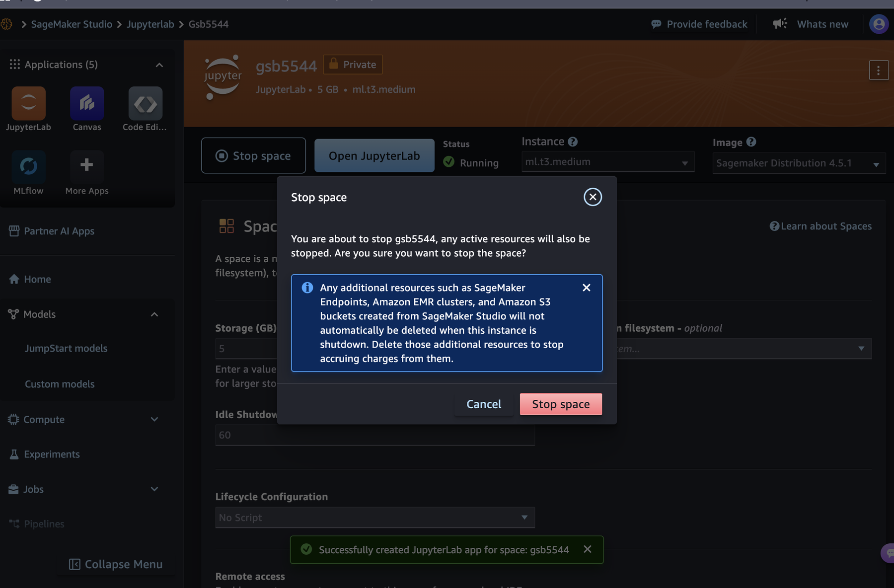Click SageMaker Studio breadcrumb
The width and height of the screenshot is (894, 588).
[72, 24]
